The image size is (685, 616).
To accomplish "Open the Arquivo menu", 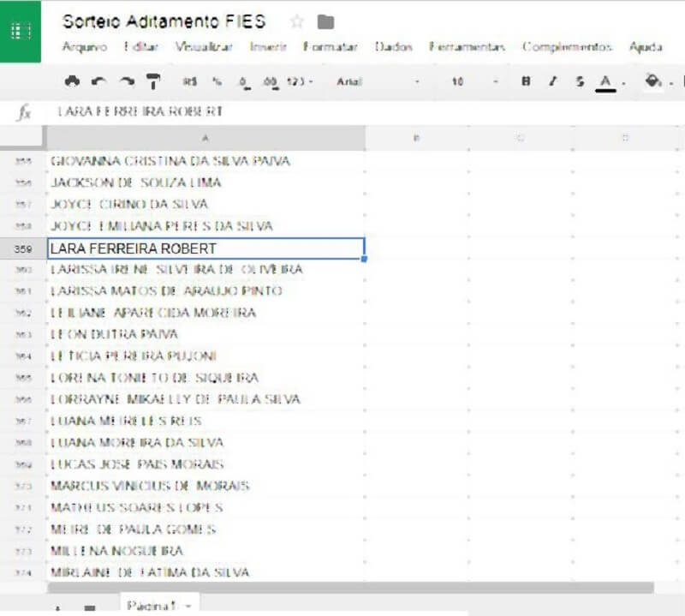I will (84, 47).
